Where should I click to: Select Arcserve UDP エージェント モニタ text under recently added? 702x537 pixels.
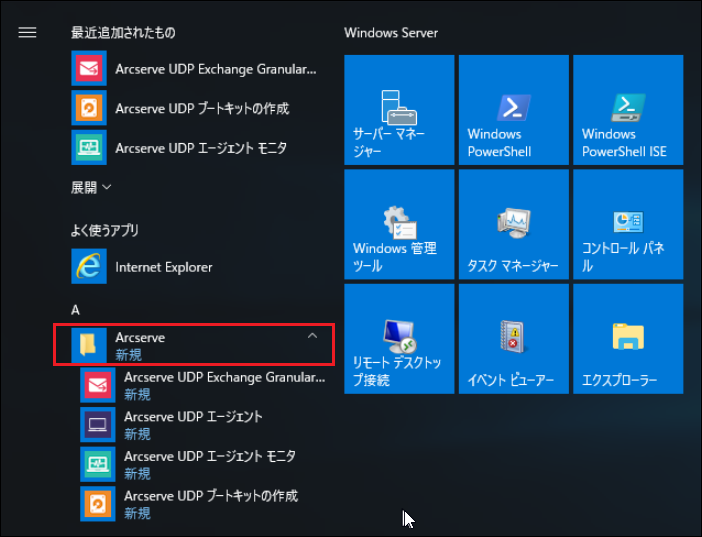click(201, 148)
